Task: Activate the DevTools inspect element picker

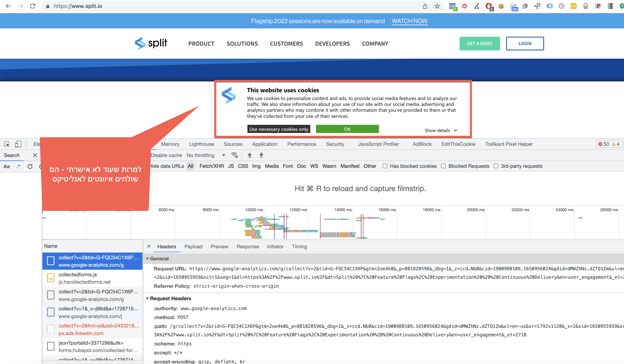Action: 7,144
